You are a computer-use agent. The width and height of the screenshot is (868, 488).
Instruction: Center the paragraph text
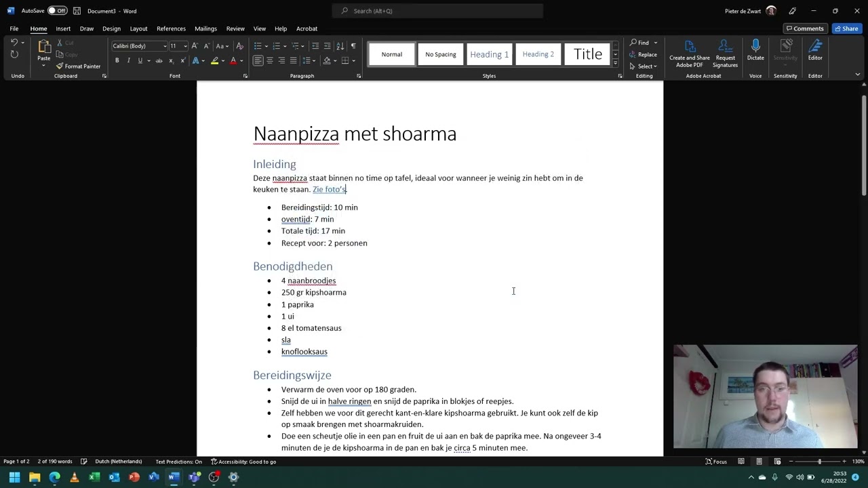(x=269, y=60)
